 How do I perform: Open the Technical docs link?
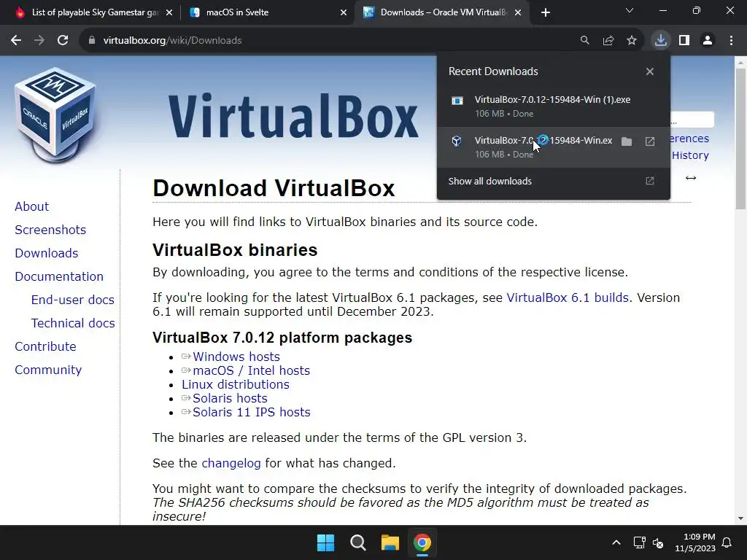tap(73, 323)
